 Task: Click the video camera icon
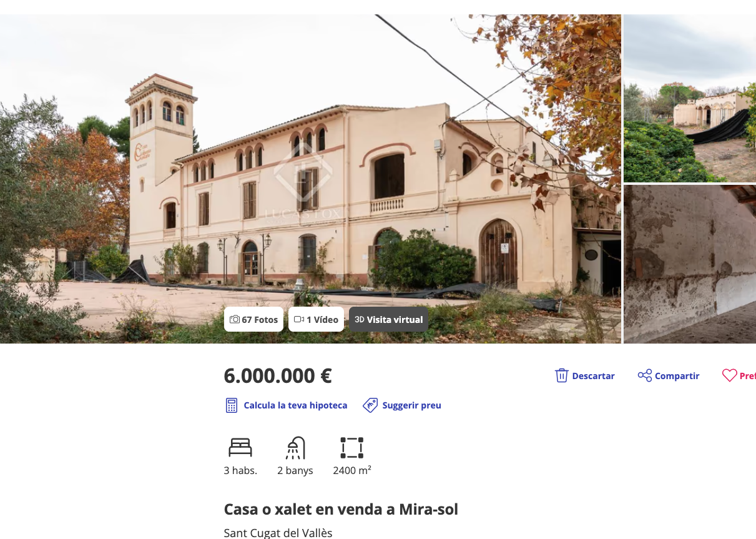coord(299,319)
